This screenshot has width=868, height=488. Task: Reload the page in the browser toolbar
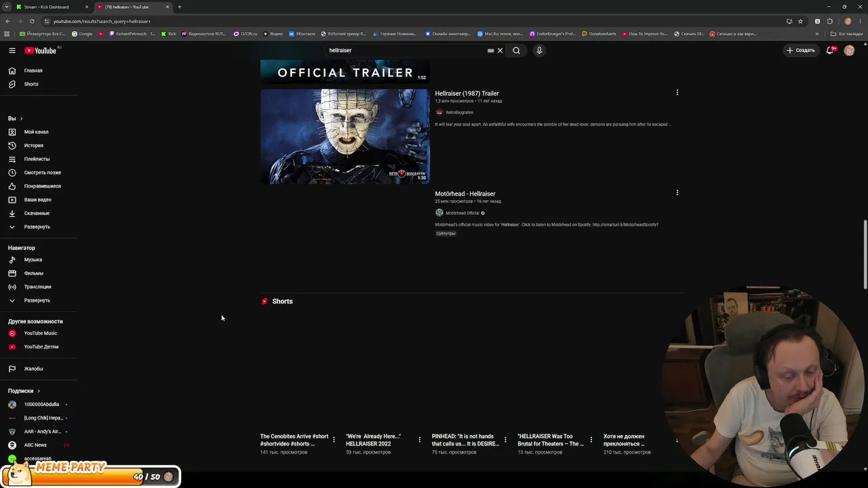point(32,21)
